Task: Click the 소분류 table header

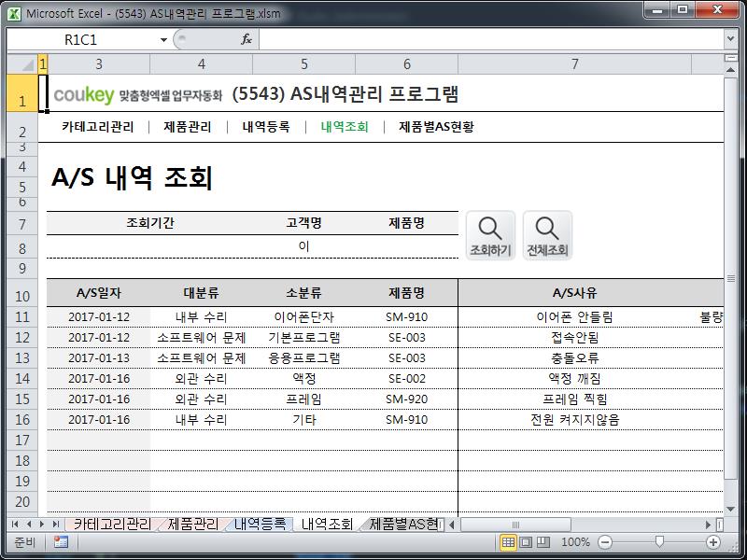Action: [x=304, y=293]
